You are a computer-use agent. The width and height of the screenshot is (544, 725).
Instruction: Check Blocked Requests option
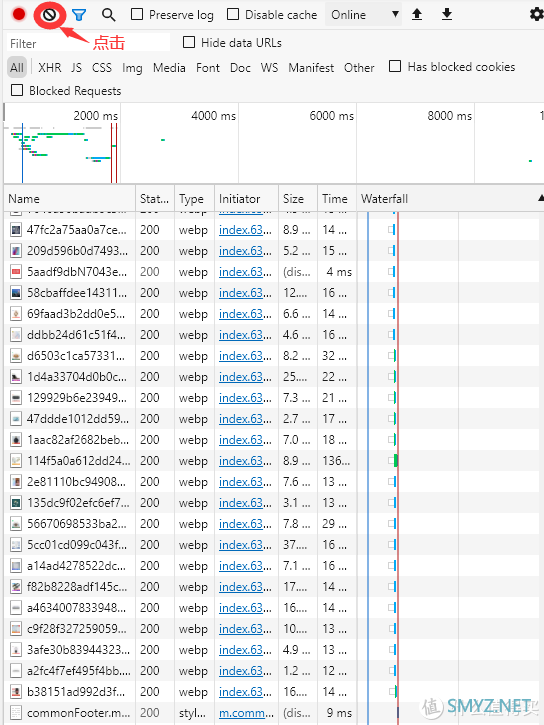17,90
